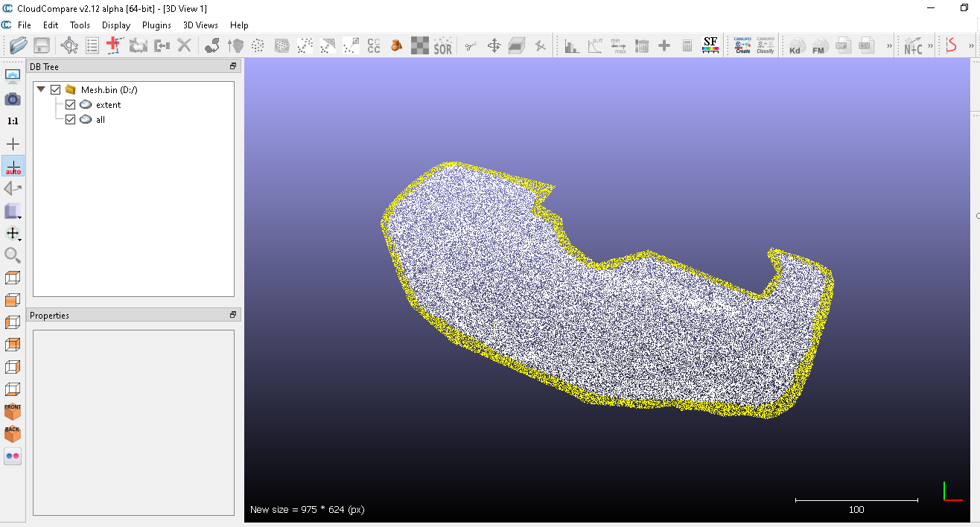The width and height of the screenshot is (980, 527).
Task: Uncheck the Mesh.bin root checkbox
Action: 56,90
